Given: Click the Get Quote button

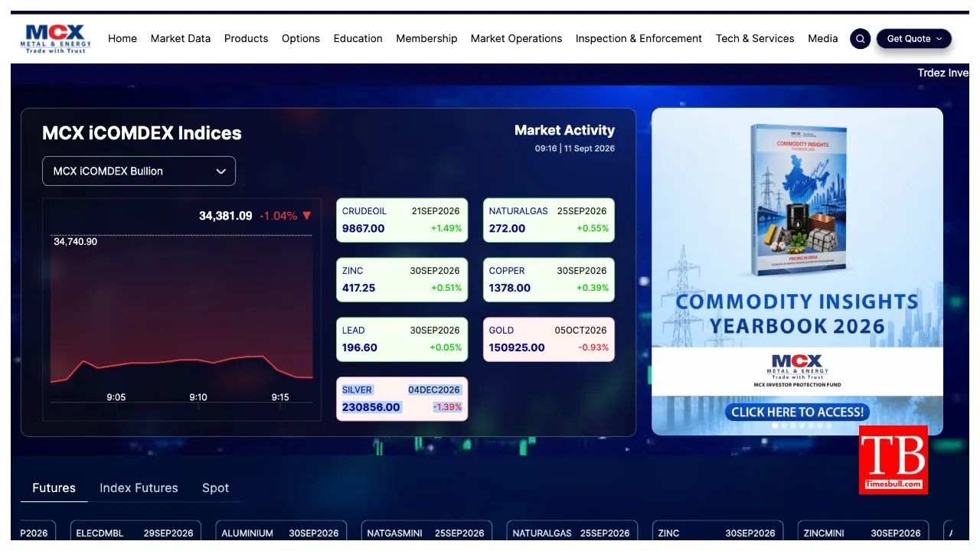Looking at the screenshot, I should (914, 38).
